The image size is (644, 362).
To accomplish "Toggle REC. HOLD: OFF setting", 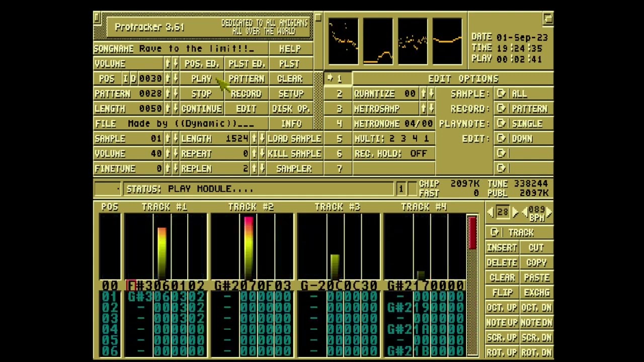I will [x=394, y=154].
